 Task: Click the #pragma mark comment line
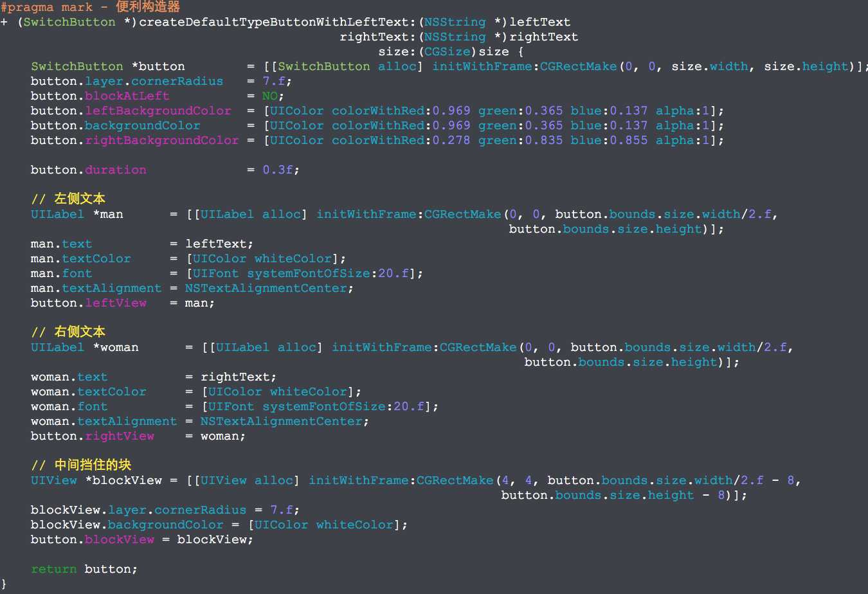point(90,7)
